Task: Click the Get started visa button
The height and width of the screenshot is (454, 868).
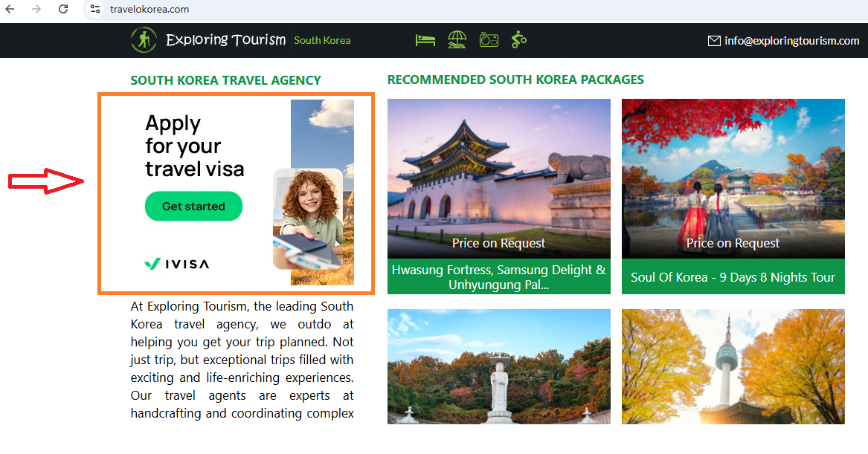Action: 193,207
